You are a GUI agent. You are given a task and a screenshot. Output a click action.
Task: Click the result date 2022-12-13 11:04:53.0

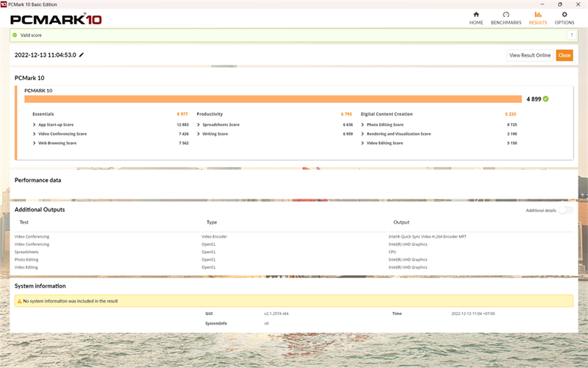(46, 54)
